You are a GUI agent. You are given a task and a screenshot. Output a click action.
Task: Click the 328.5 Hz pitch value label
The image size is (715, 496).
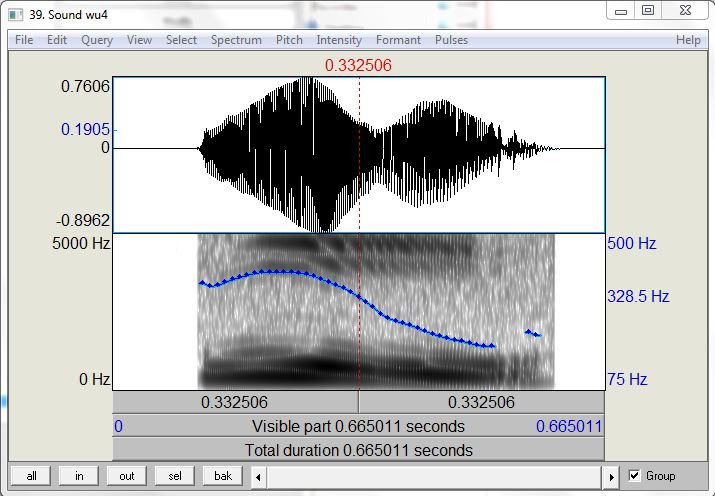[x=638, y=296]
